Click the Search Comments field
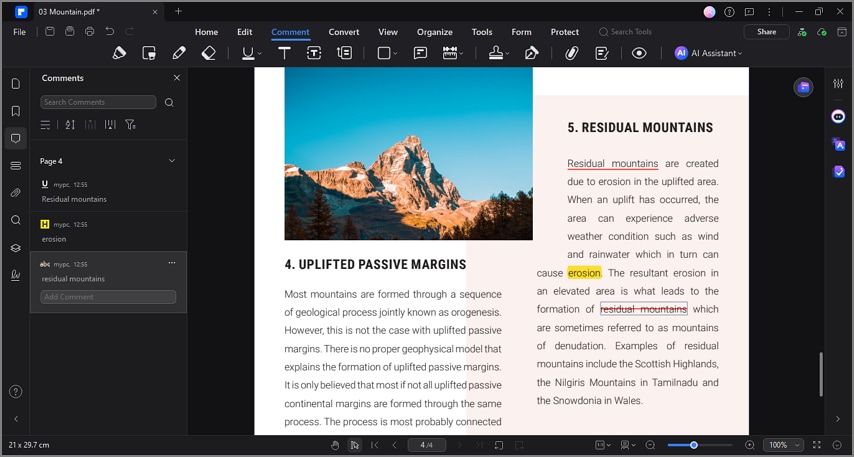 [98, 102]
